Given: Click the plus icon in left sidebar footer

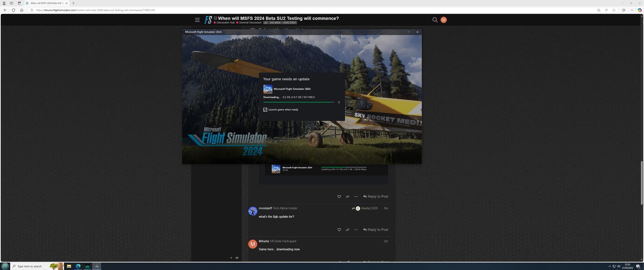Looking at the screenshot, I should click(231, 258).
